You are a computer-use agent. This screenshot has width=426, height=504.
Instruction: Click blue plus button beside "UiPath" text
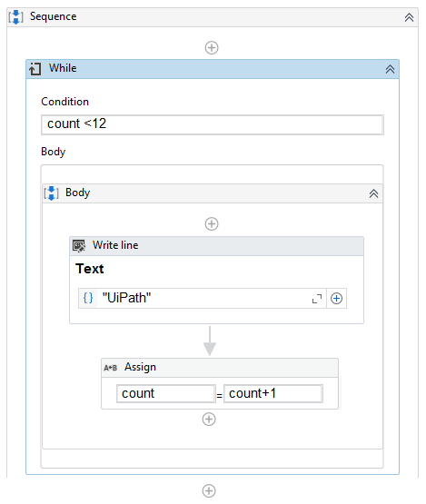(336, 299)
